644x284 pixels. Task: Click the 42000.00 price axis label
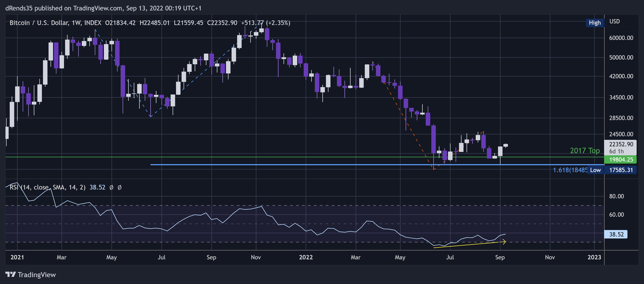point(621,76)
